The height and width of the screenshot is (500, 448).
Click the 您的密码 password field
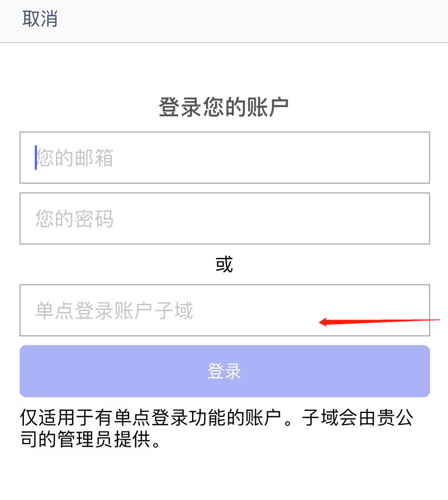[x=224, y=218]
